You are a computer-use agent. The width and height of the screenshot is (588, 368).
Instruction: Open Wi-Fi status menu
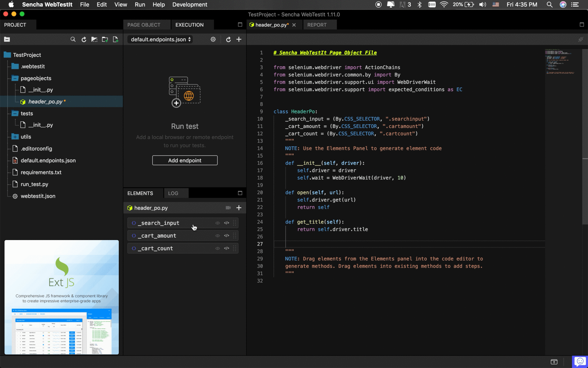pos(444,5)
